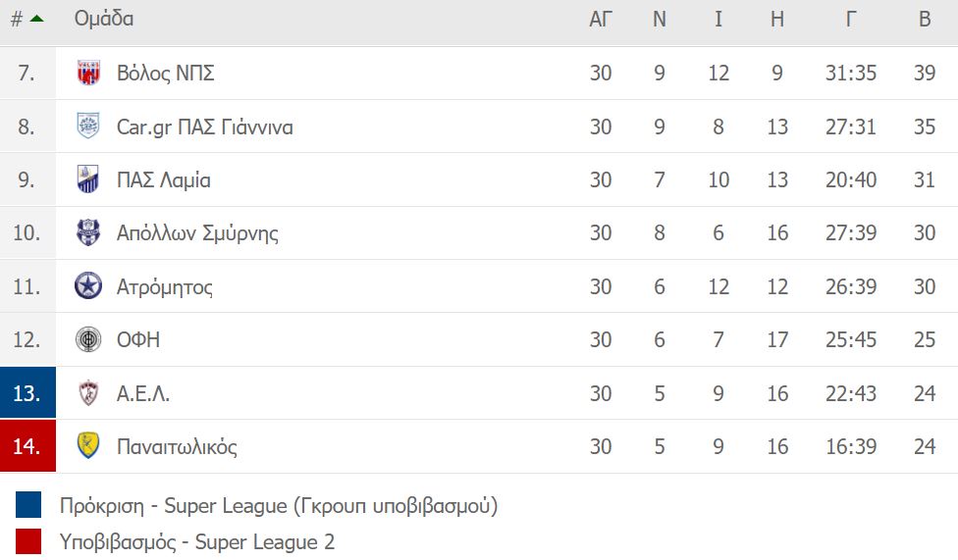Click the red relegation legend swatch

click(28, 541)
